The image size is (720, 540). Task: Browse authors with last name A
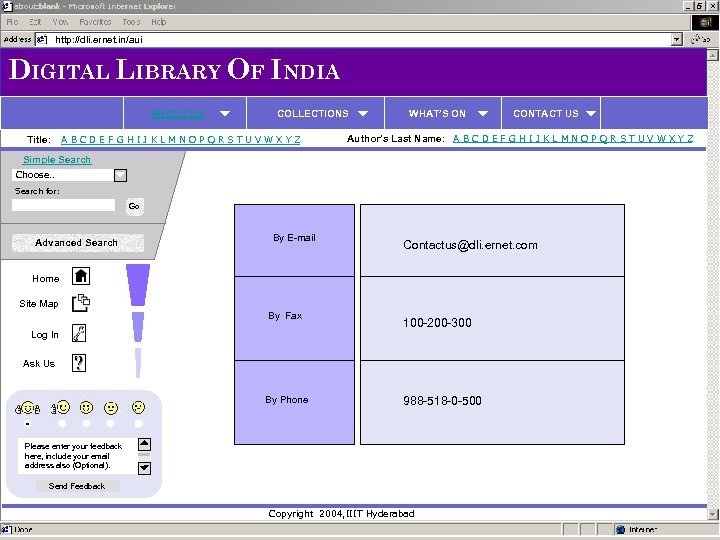point(456,139)
